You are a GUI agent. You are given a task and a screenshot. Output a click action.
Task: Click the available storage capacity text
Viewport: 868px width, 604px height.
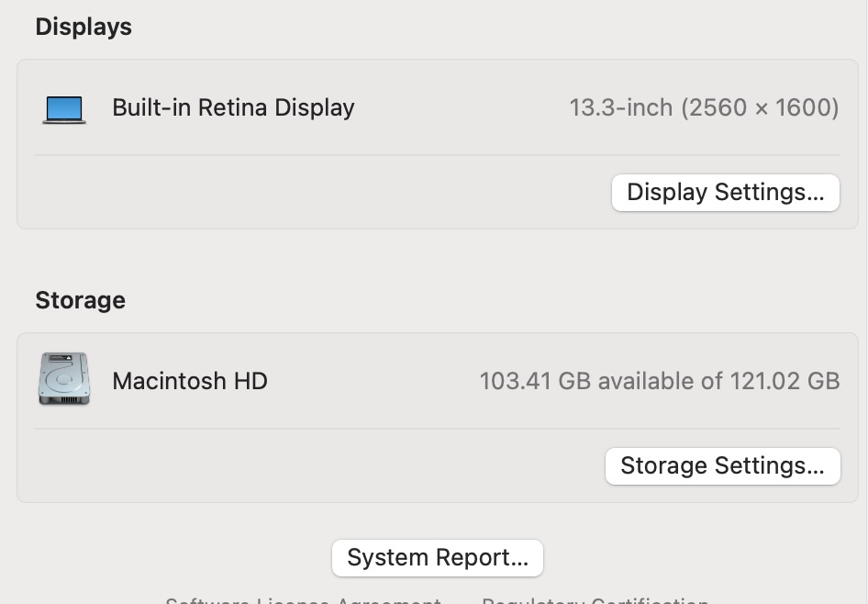click(x=659, y=380)
